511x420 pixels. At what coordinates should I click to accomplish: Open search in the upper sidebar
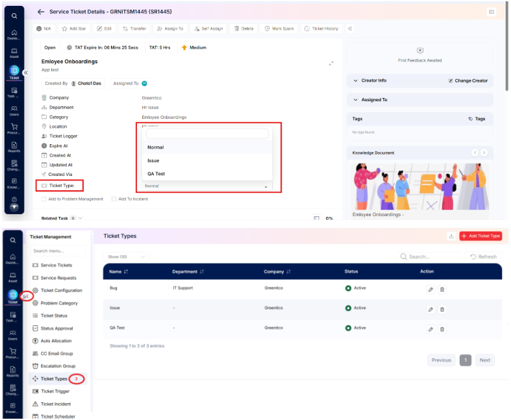tap(14, 16)
